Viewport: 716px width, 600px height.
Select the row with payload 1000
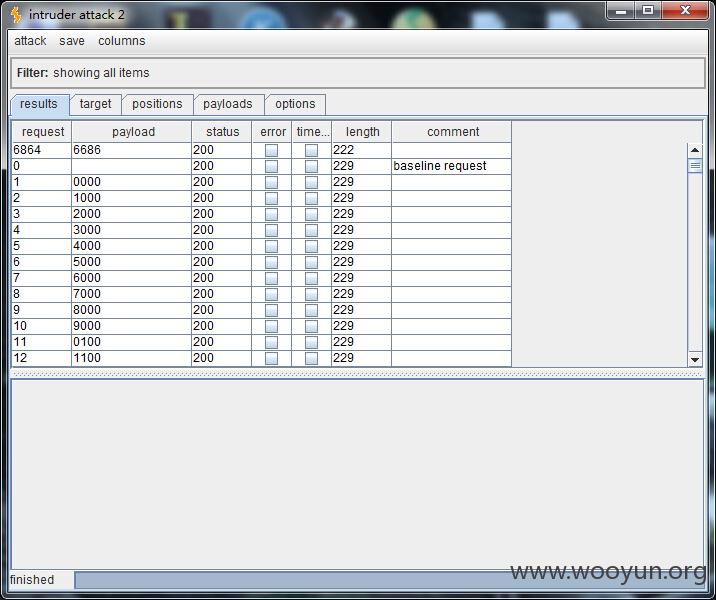pyautogui.click(x=261, y=198)
